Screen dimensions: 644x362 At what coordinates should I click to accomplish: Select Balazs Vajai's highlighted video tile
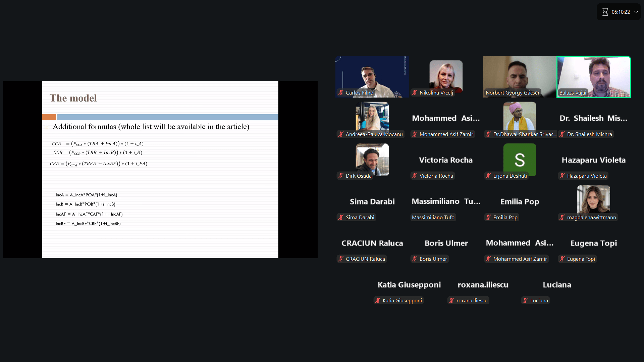coord(593,77)
